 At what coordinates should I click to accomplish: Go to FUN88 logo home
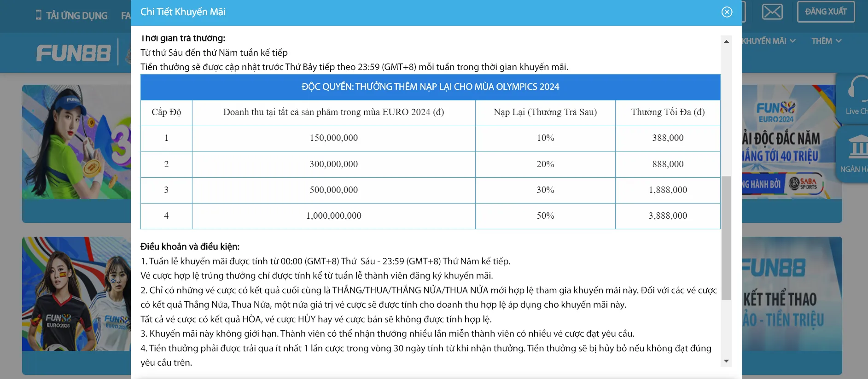74,53
